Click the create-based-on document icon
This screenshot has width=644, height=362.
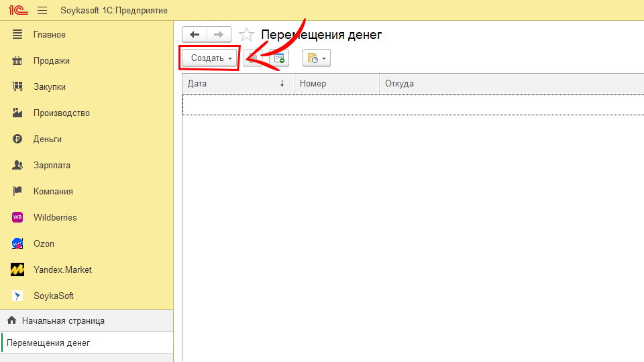coord(279,58)
